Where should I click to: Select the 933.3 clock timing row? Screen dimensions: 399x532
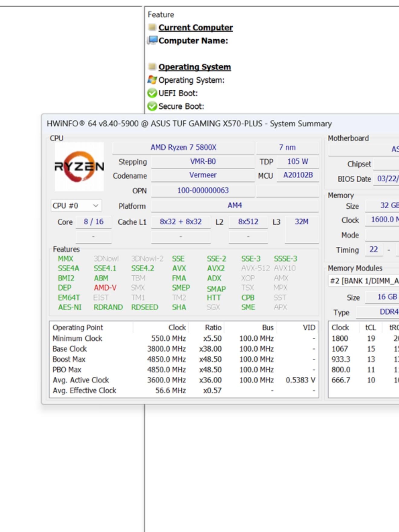(x=364, y=359)
